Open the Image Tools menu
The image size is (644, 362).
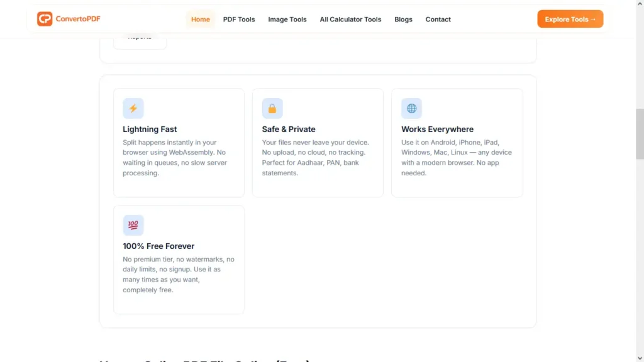[x=287, y=19]
